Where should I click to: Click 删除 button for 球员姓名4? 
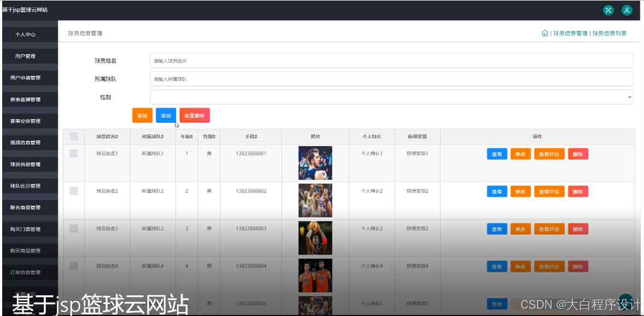tap(578, 267)
